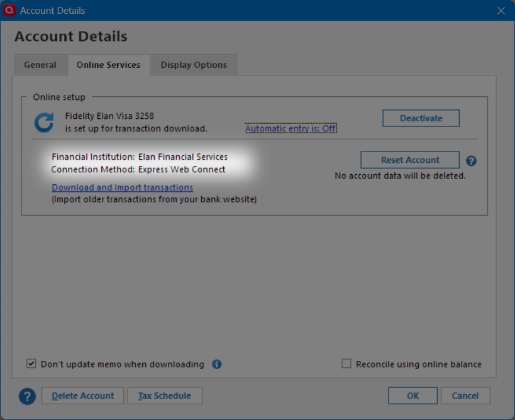Click Financial Institution: Elan Financial Services text
This screenshot has height=420, width=515.
point(140,157)
